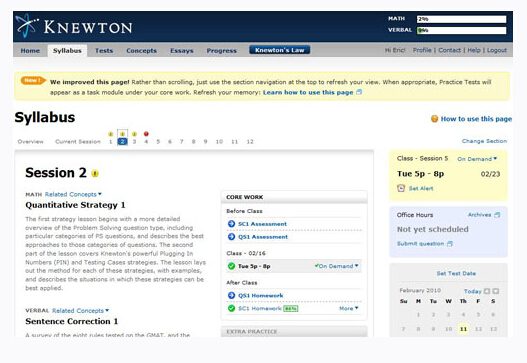
Task: Click the orange help icon beside How to use this page
Action: click(435, 119)
